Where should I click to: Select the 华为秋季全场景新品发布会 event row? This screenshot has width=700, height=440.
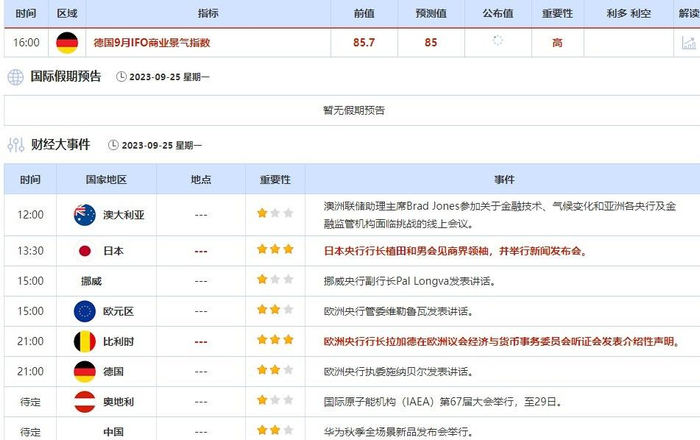[x=352, y=428]
